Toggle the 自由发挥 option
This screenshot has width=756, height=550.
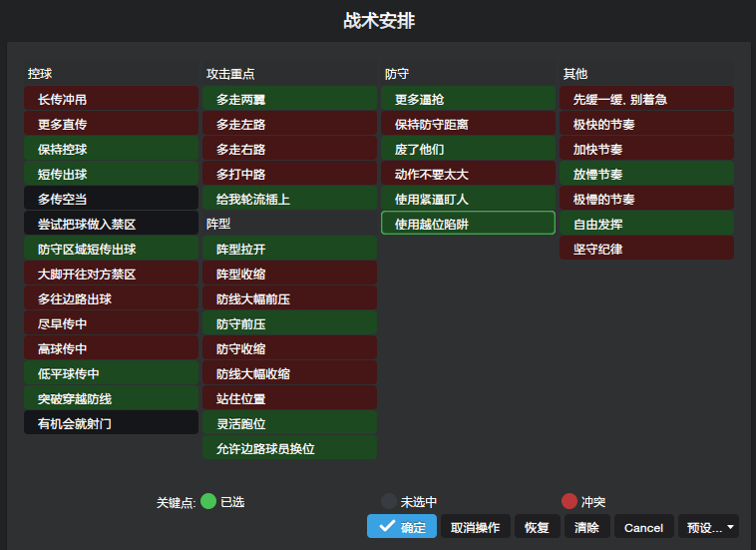(x=646, y=224)
